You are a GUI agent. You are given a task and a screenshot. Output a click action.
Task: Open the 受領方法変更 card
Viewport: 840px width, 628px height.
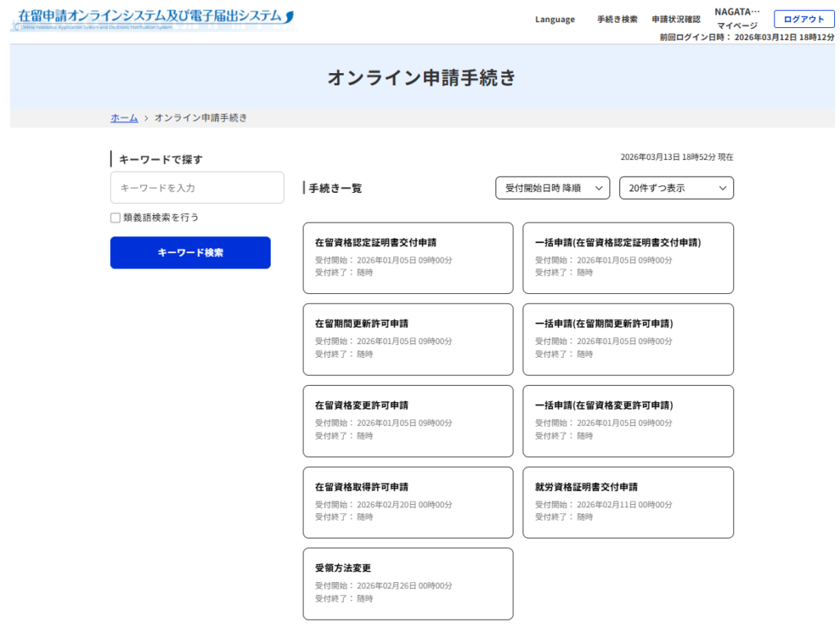coord(408,584)
